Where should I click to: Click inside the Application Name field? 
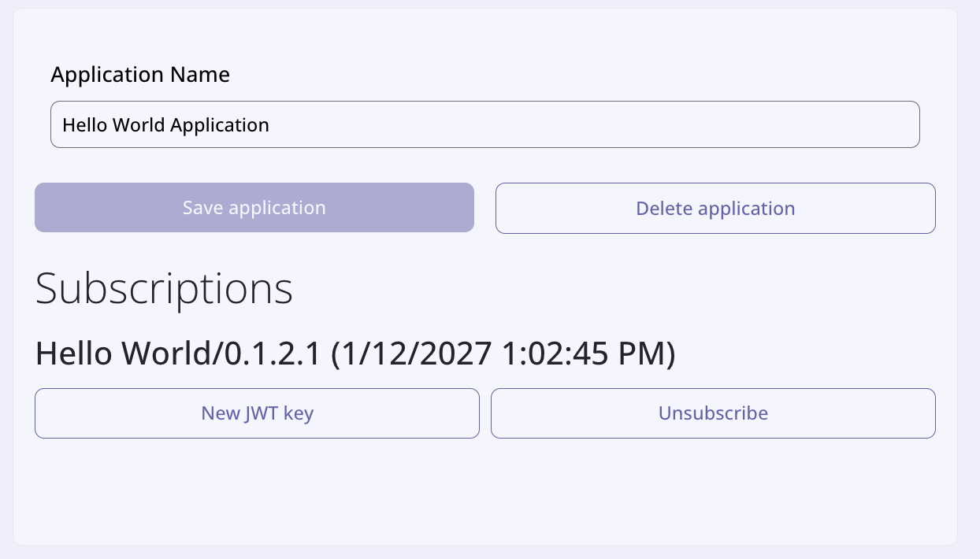(485, 124)
